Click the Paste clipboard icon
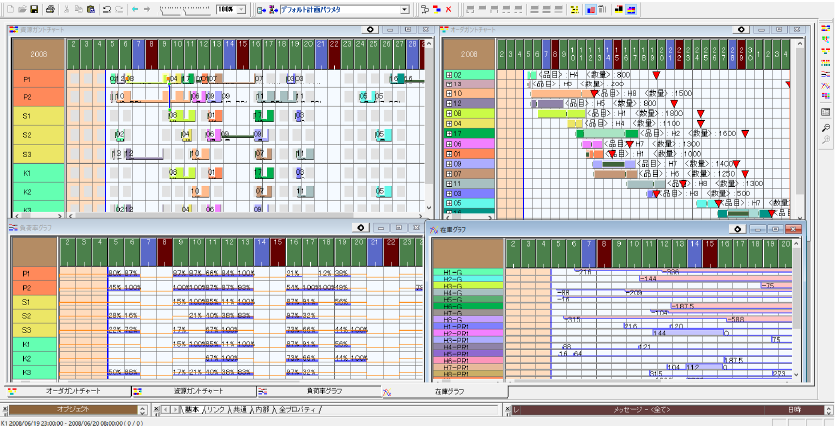This screenshot has height=427, width=835. (x=91, y=10)
